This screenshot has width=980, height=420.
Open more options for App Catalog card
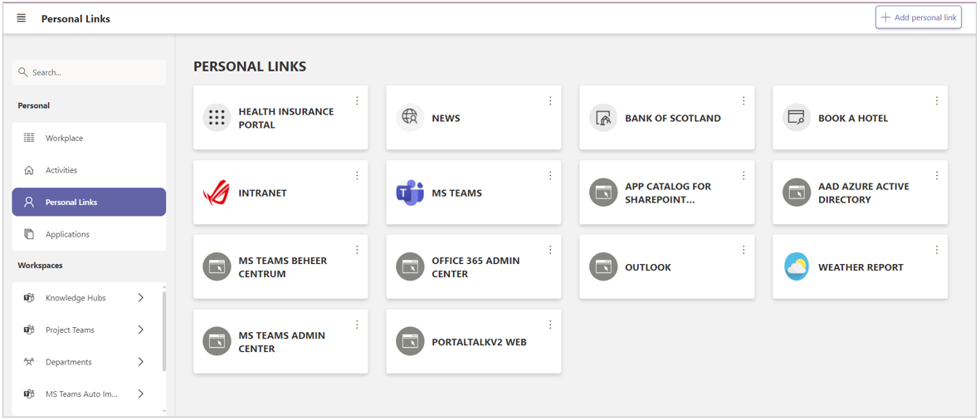744,176
